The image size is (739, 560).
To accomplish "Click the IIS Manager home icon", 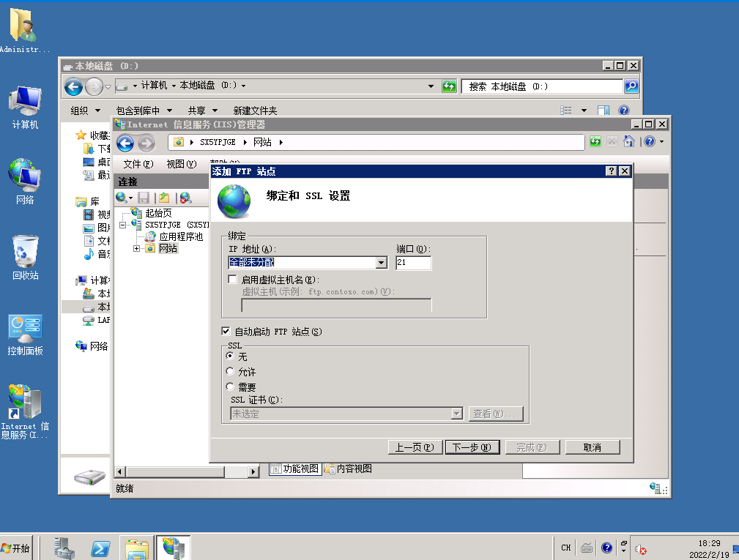I will coord(629,141).
